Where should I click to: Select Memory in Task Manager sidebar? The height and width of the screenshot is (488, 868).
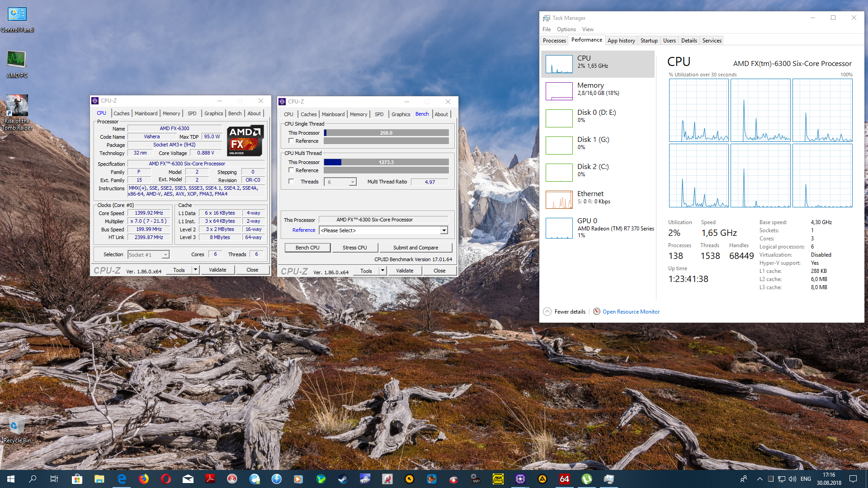[x=598, y=91]
